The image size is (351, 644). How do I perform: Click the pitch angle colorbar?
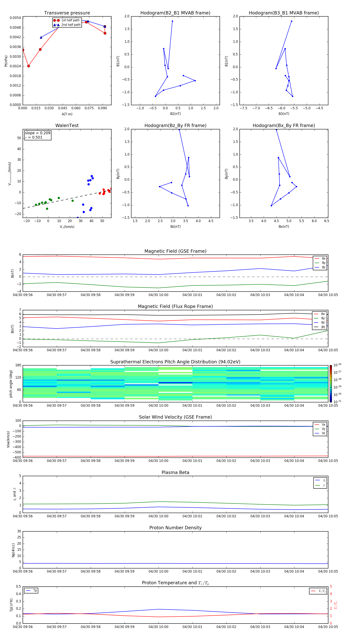331,384
